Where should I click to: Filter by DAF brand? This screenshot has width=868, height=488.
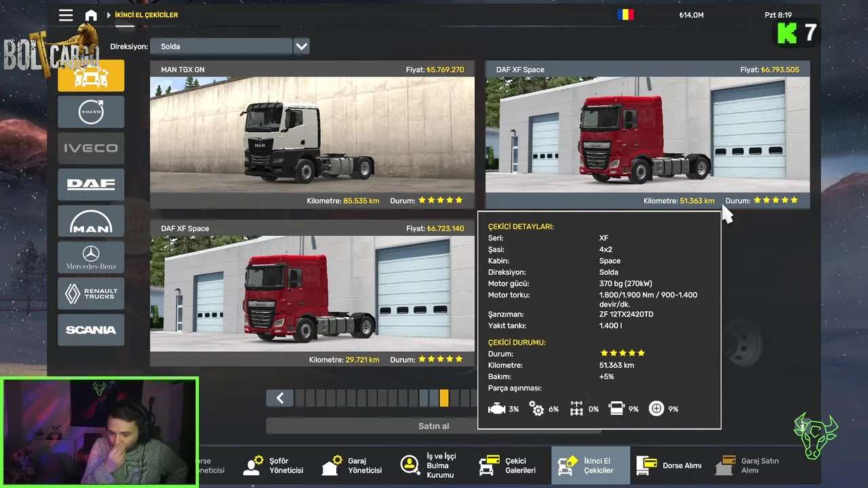pyautogui.click(x=91, y=184)
